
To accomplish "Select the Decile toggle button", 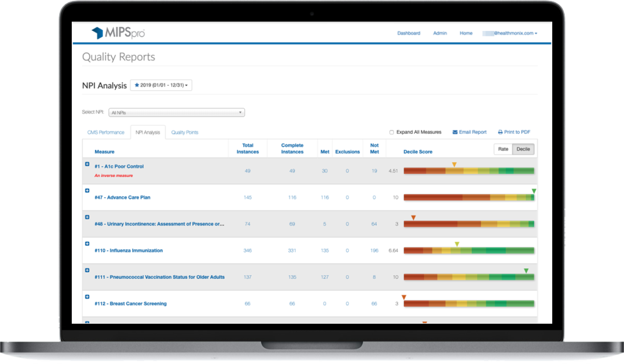I will pos(525,149).
